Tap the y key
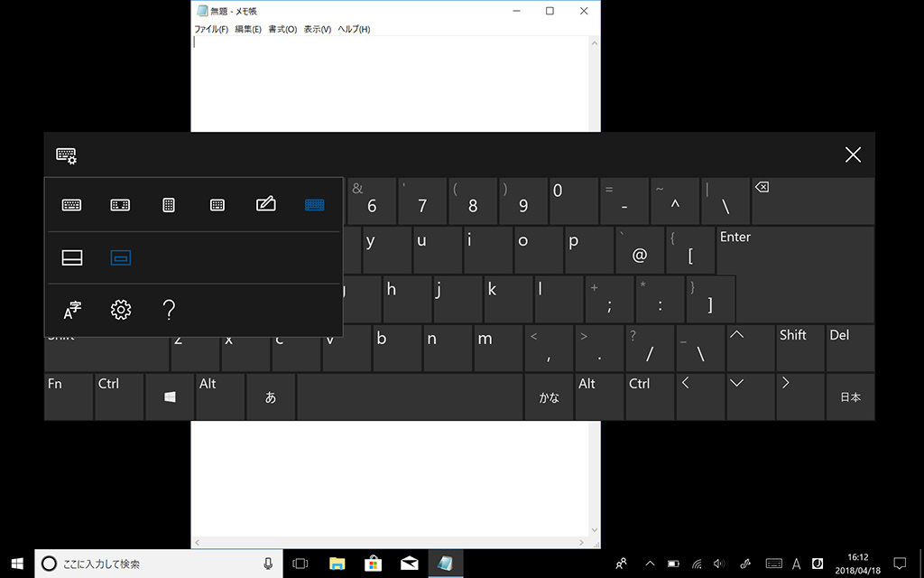Image resolution: width=924 pixels, height=578 pixels. tap(386, 250)
